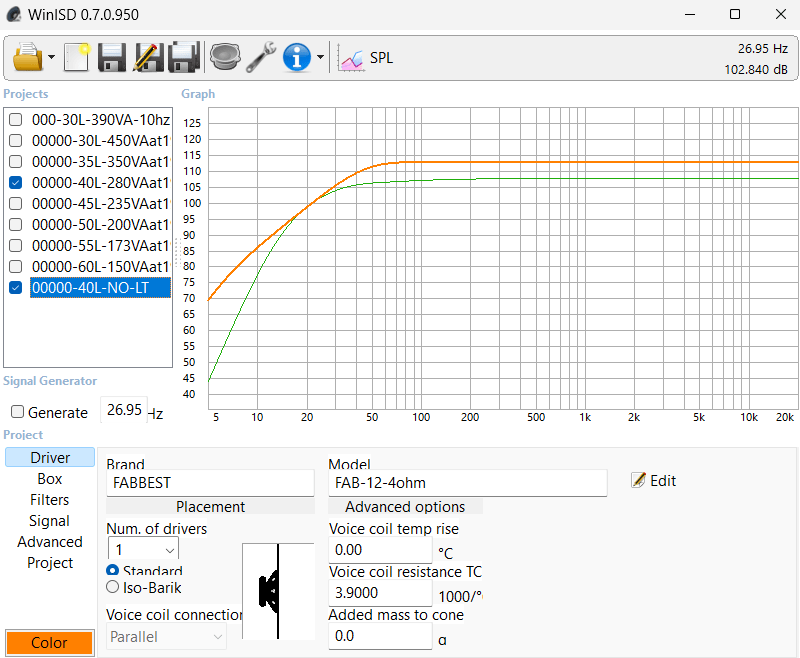Switch to the Box tab
Image resolution: width=800 pixels, height=658 pixels.
(x=50, y=478)
